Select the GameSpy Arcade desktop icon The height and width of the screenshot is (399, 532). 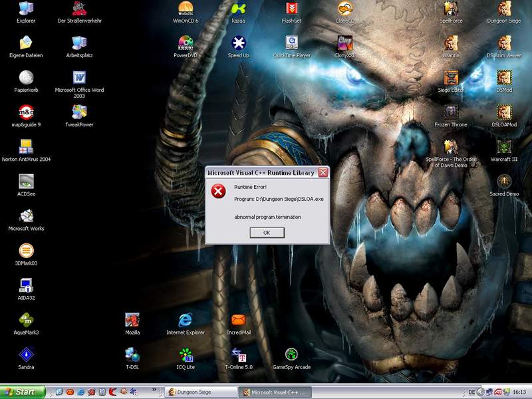click(291, 354)
